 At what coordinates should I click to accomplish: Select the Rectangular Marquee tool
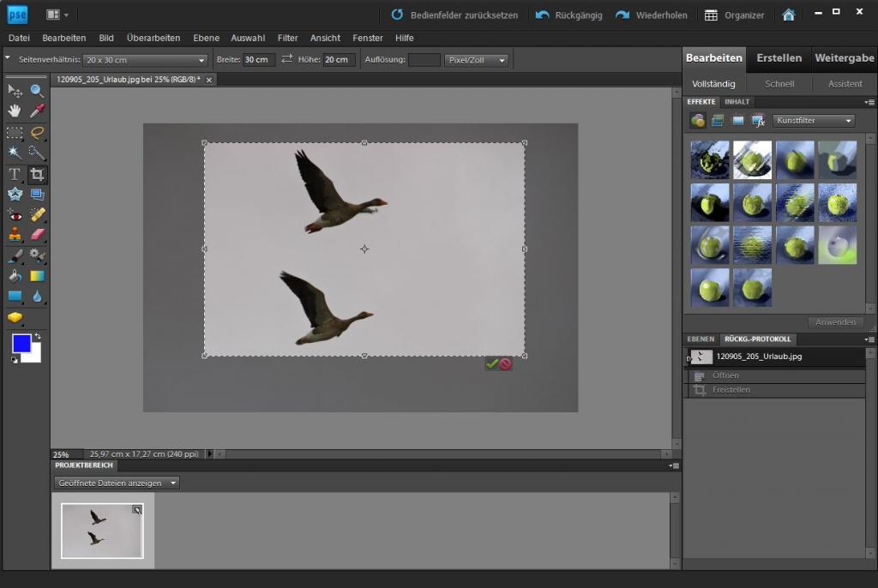tap(15, 133)
